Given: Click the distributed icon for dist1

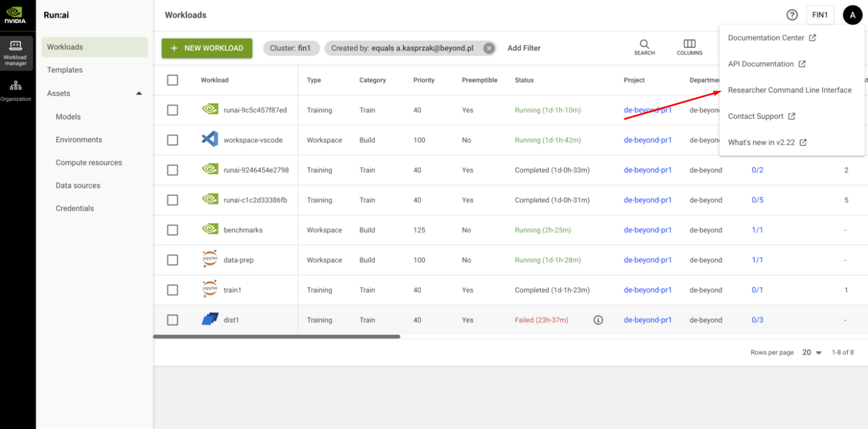Looking at the screenshot, I should coord(210,319).
